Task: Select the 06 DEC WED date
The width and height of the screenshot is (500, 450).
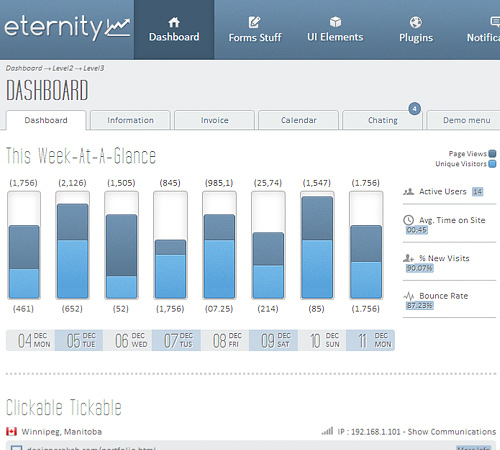Action: (x=128, y=340)
